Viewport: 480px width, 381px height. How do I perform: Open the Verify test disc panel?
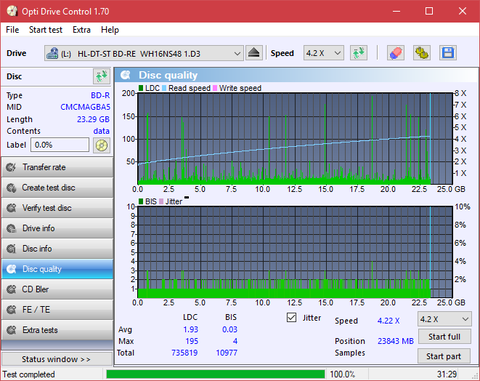[x=57, y=208]
